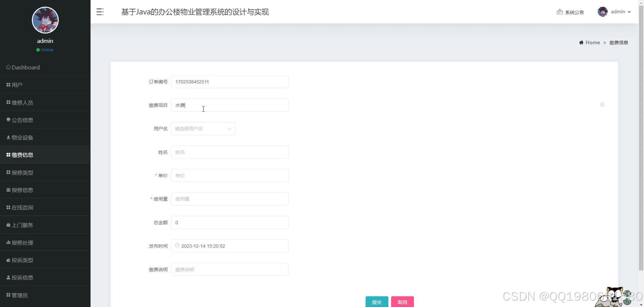Toggle the sidebar with the hamburger icon
644x307 pixels.
(x=100, y=12)
